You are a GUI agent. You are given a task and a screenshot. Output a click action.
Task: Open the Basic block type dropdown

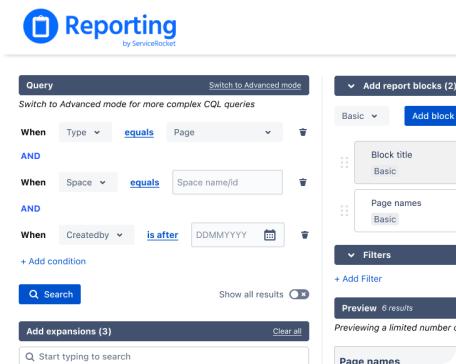(362, 116)
